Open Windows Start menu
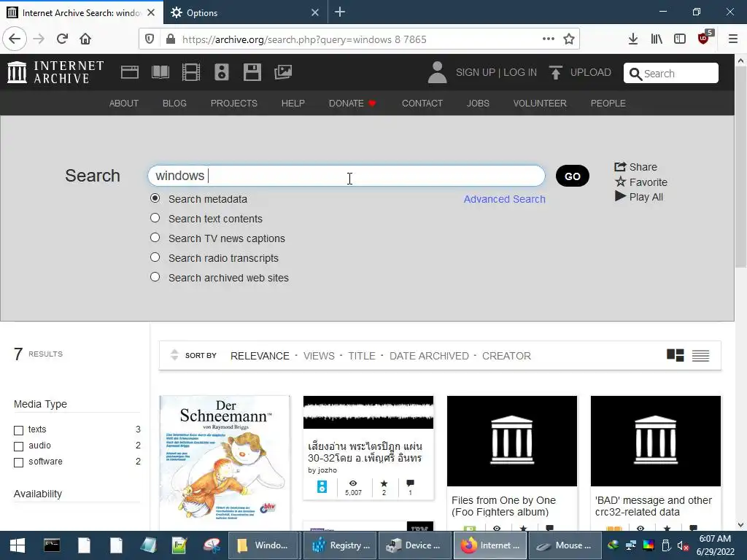Viewport: 747px width, 560px height. click(x=18, y=545)
